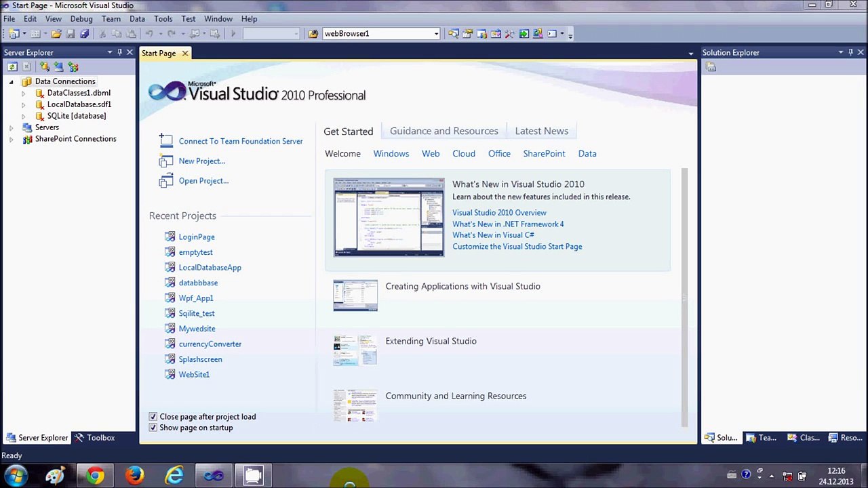The height and width of the screenshot is (488, 868).
Task: Open Tools menu
Action: (163, 19)
